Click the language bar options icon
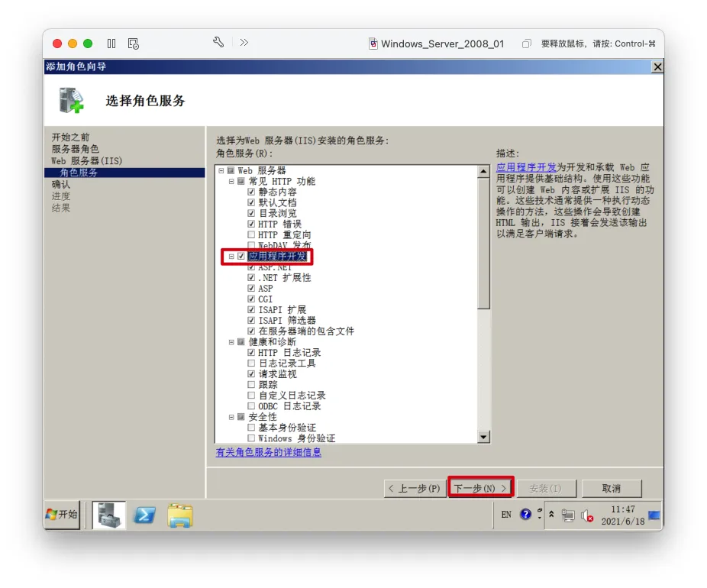Viewport: 707px width, 588px height. (540, 514)
